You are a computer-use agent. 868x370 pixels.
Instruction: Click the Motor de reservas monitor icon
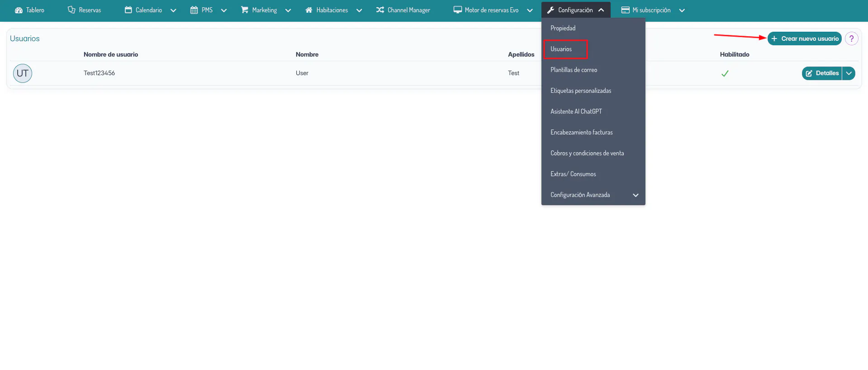coord(458,10)
